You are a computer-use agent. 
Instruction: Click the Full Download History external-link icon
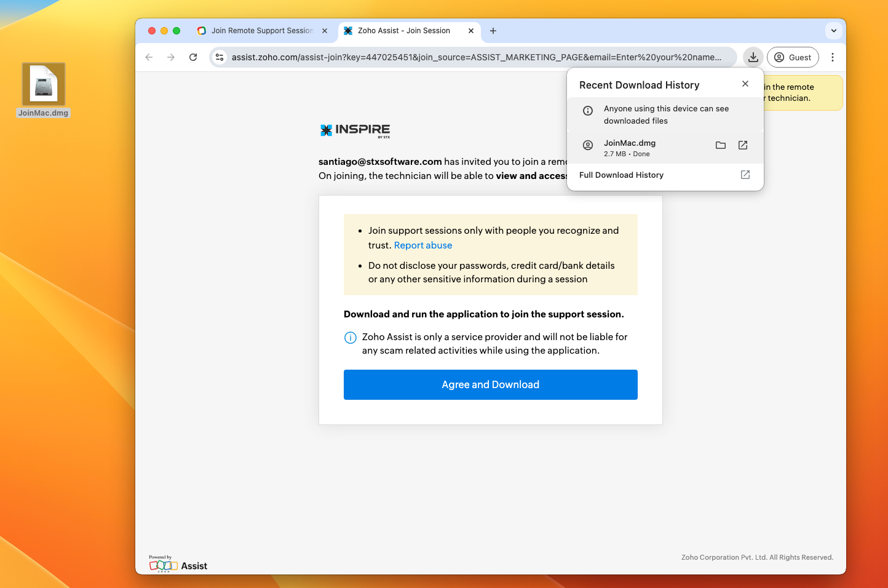[x=745, y=175]
